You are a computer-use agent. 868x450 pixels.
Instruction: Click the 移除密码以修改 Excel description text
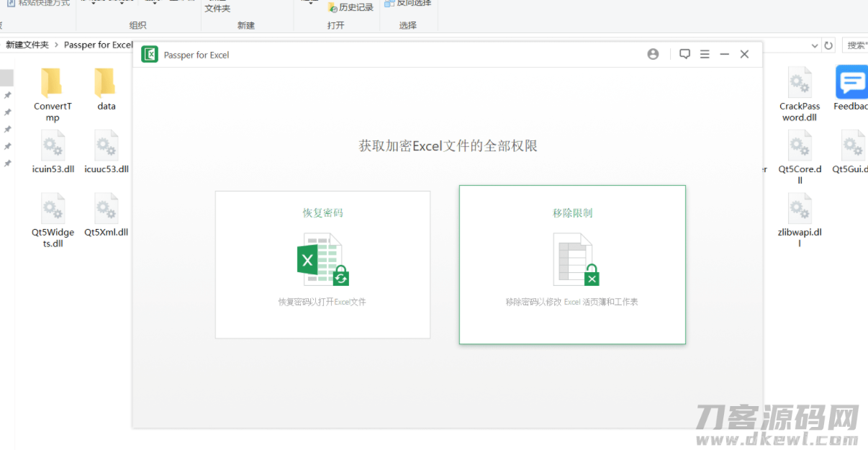click(x=572, y=302)
